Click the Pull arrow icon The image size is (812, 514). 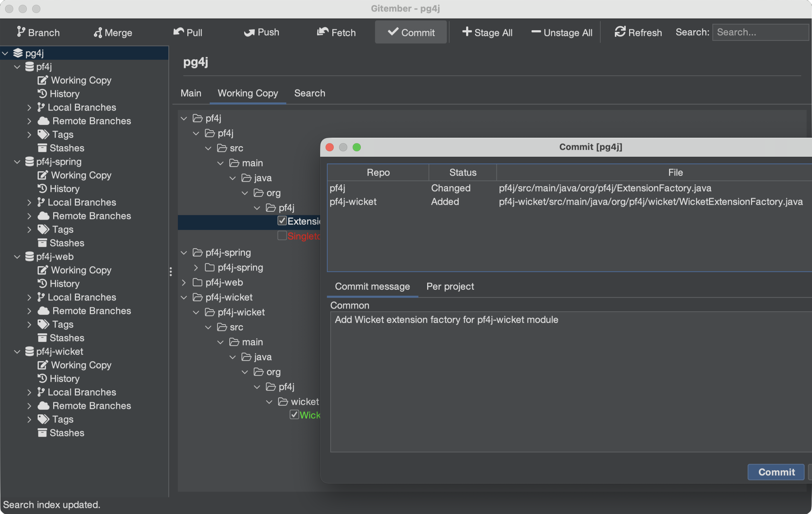pyautogui.click(x=179, y=32)
